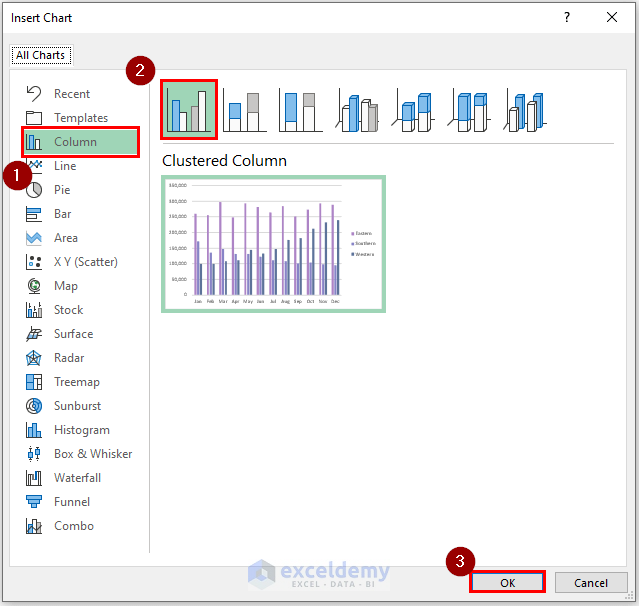Viewport: 639px width, 606px height.
Task: Select the Funnel chart category
Action: (x=81, y=502)
